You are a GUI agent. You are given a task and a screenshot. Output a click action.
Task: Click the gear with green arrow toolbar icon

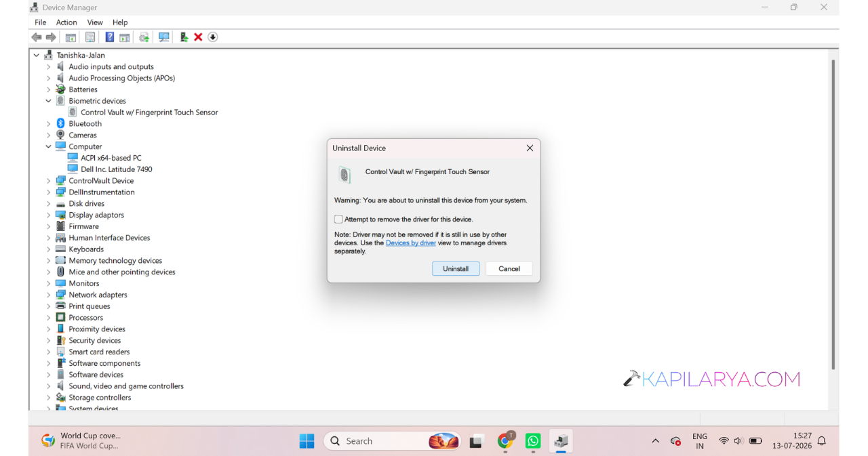click(x=144, y=37)
